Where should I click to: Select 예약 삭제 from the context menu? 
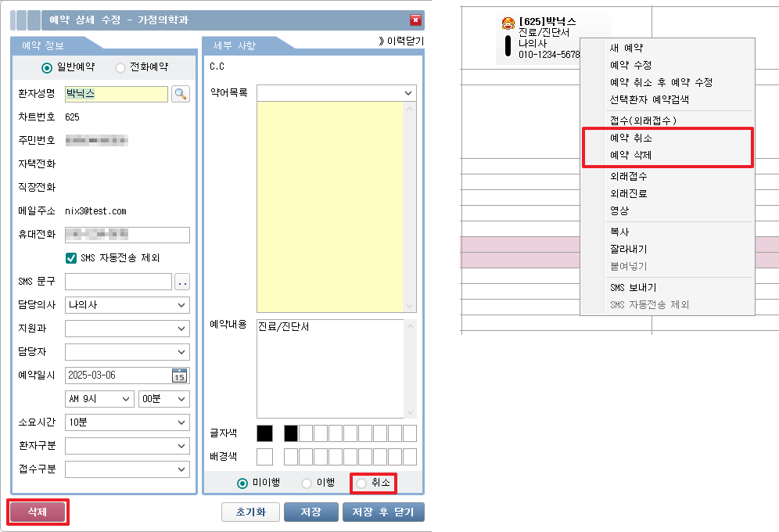click(631, 156)
